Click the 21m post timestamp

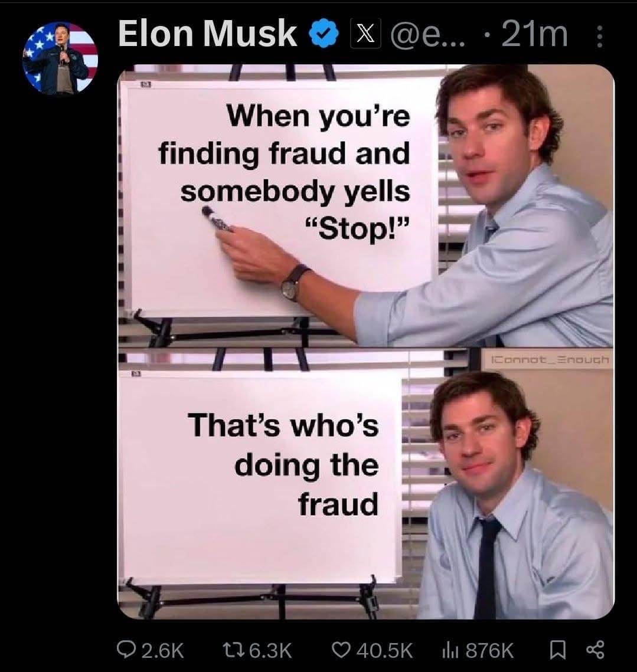[x=534, y=34]
